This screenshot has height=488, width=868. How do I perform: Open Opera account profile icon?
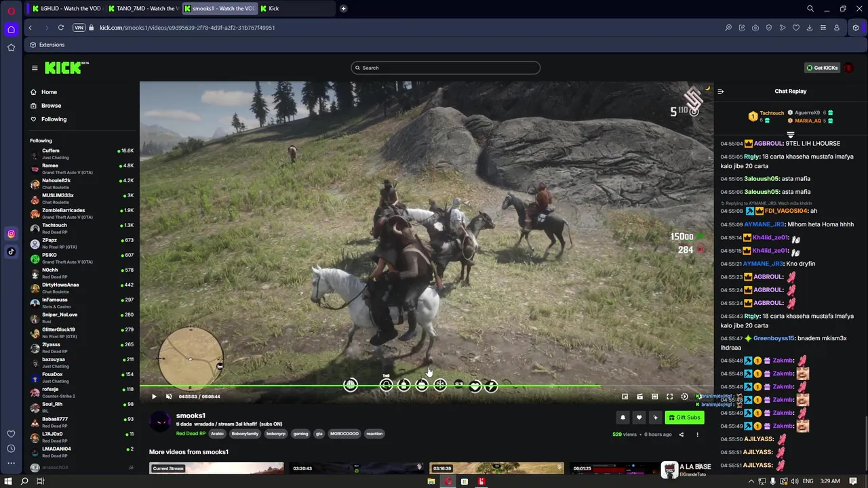tap(837, 28)
